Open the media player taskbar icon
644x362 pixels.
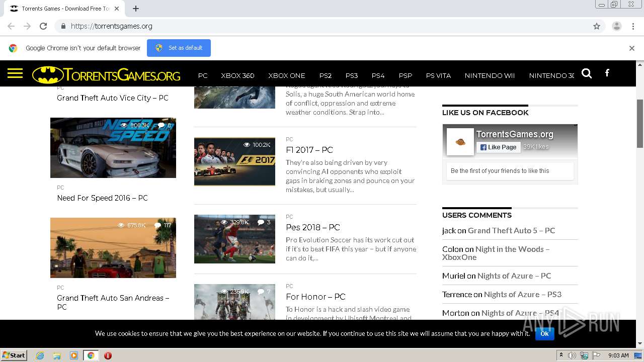(x=74, y=355)
